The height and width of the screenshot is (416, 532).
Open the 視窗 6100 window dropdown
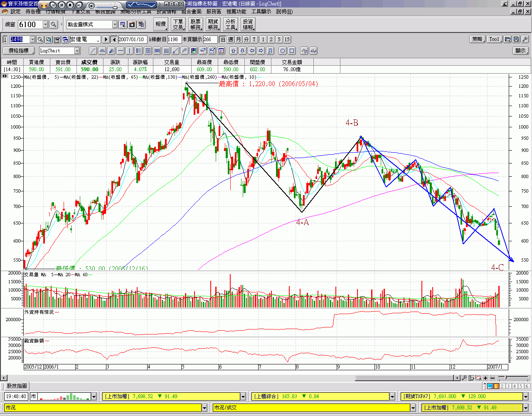45,25
